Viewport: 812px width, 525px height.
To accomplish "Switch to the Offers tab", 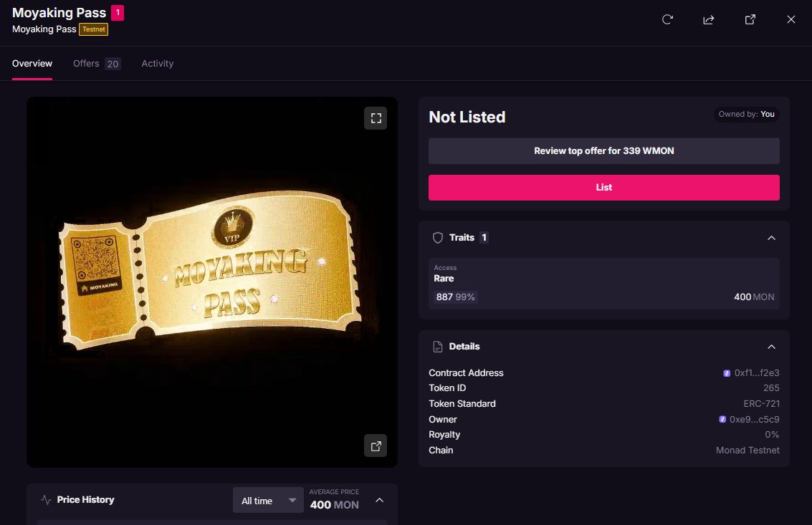I will tap(97, 64).
